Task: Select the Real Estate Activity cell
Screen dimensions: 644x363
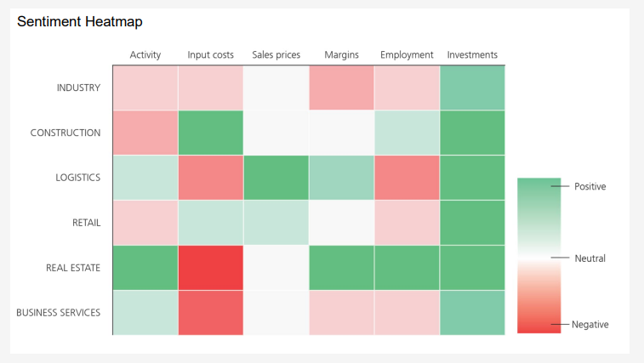Action: 145,268
